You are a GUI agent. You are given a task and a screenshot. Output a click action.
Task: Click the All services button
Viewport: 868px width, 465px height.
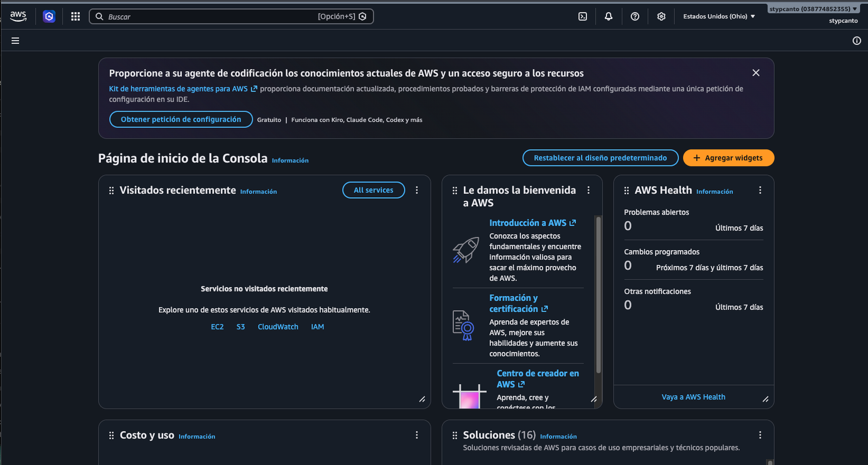coord(374,190)
